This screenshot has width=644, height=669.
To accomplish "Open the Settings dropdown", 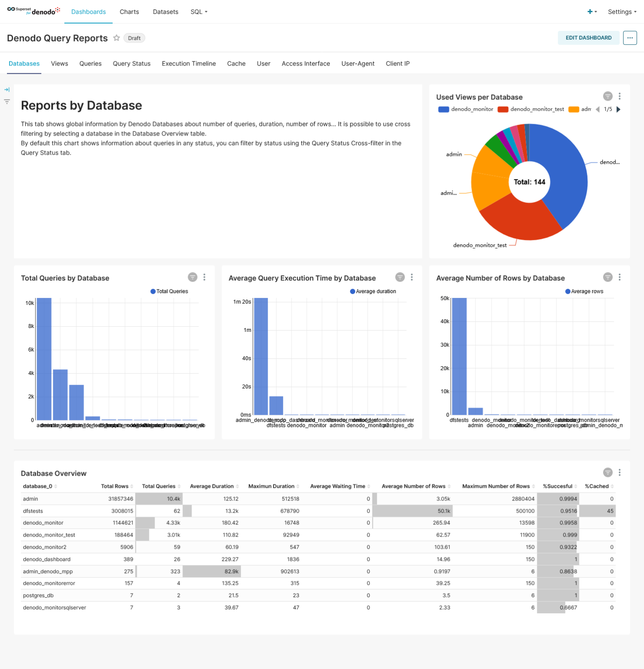I will [622, 12].
